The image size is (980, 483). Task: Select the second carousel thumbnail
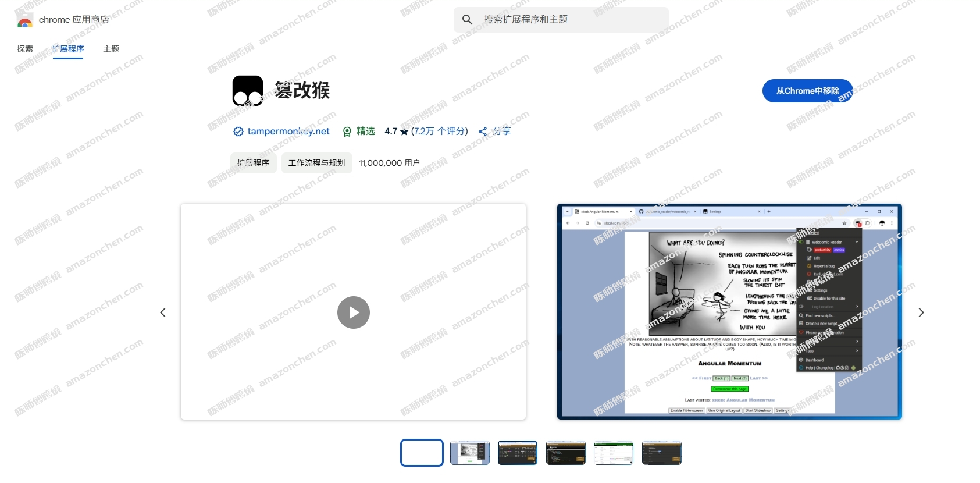pyautogui.click(x=470, y=453)
